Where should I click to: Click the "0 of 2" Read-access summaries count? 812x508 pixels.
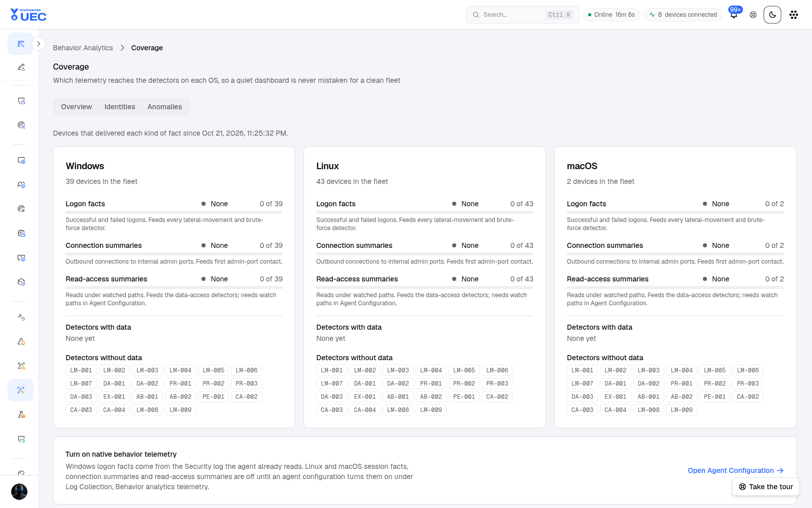tap(774, 279)
